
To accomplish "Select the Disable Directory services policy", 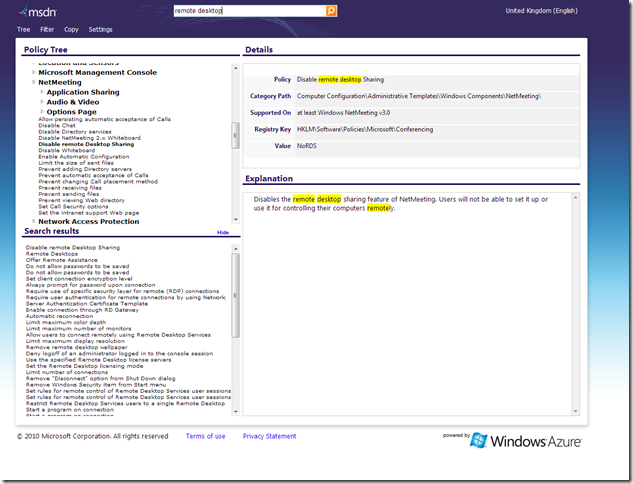I will click(x=75, y=132).
